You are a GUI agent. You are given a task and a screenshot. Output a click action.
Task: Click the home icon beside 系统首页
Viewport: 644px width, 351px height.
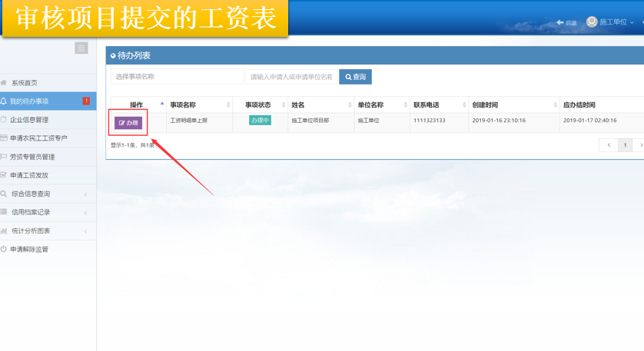(4, 83)
